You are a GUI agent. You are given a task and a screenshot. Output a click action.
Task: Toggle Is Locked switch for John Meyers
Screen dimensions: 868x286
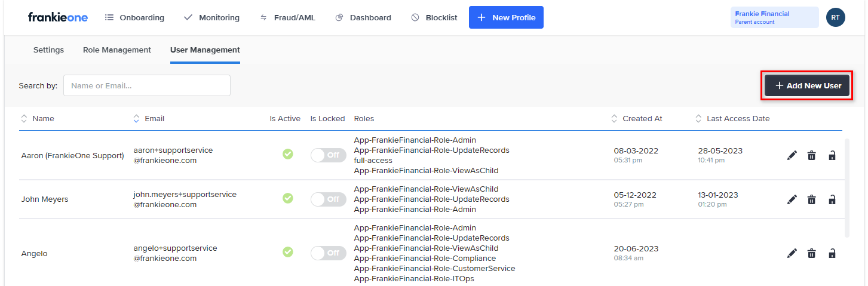tap(328, 199)
